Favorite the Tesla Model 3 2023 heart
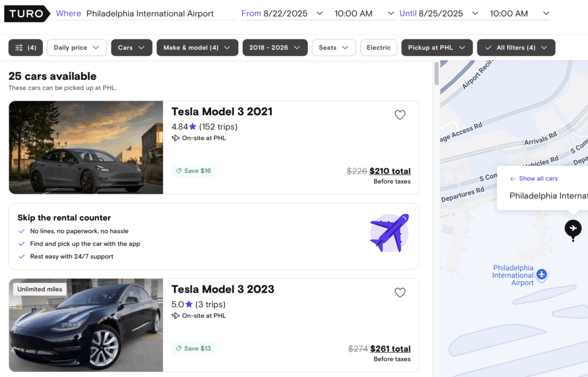Screen dimensions: 588x377 400,292
